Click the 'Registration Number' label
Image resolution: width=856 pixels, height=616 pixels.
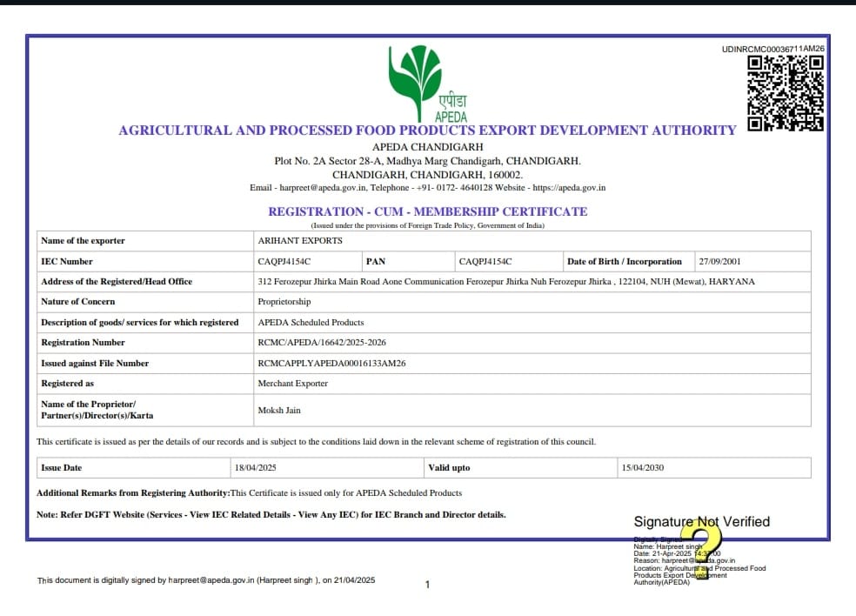click(83, 343)
